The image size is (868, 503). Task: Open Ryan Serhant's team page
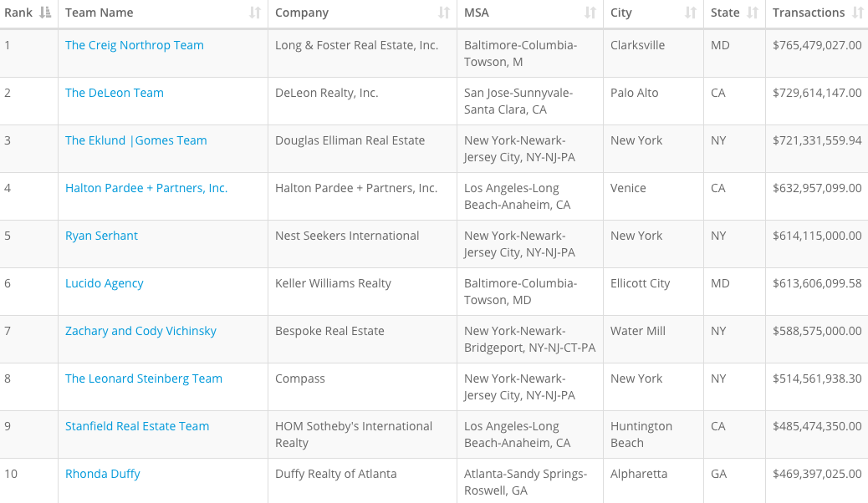(102, 236)
